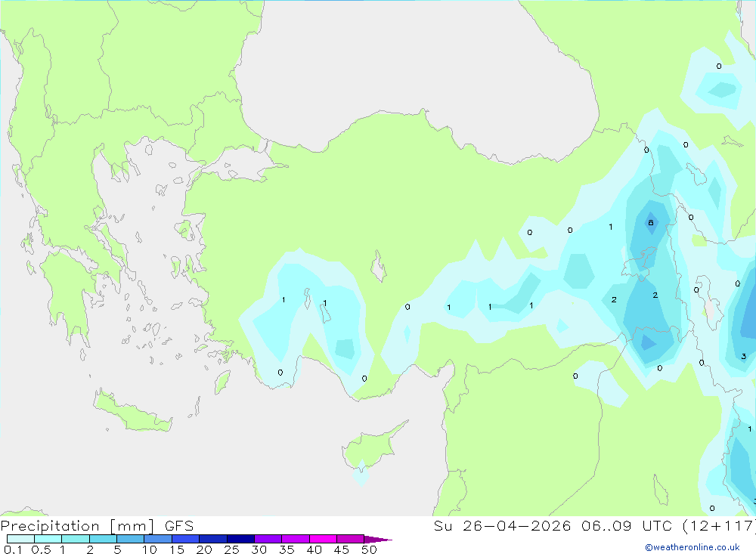Click the '0.1' legend scale label
The width and height of the screenshot is (756, 554).
[x=13, y=549]
